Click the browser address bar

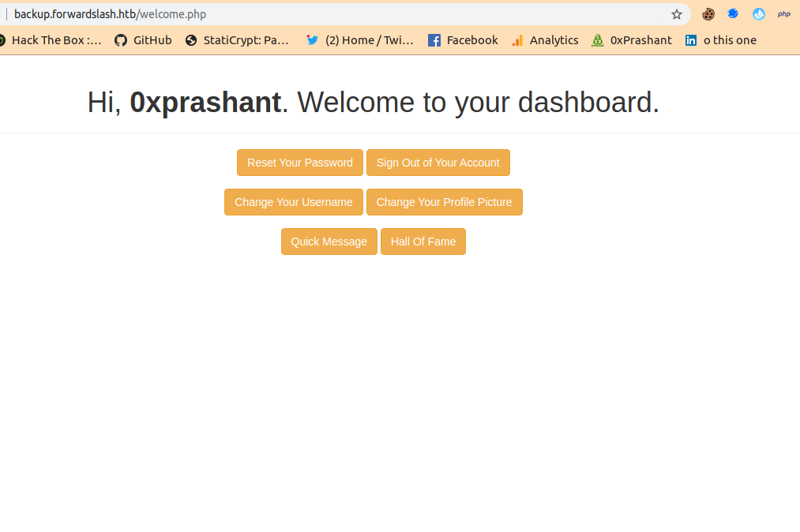316,13
